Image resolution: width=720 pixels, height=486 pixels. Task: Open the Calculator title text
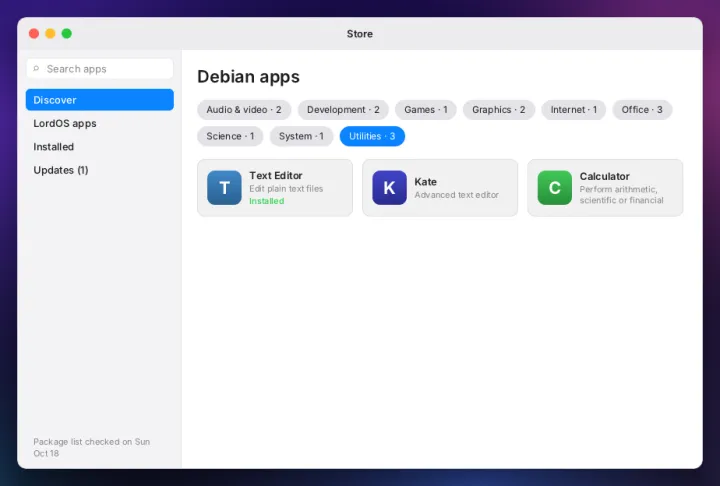coord(604,176)
